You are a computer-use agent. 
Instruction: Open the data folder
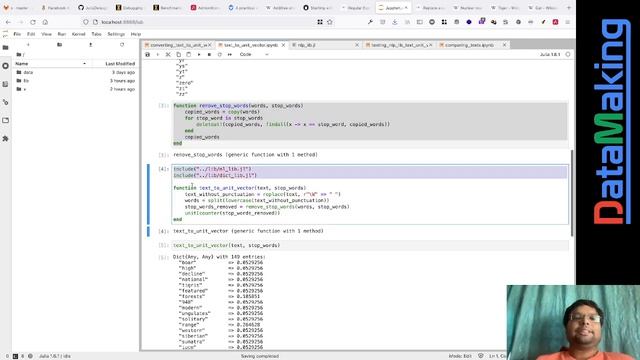pos(75,72)
